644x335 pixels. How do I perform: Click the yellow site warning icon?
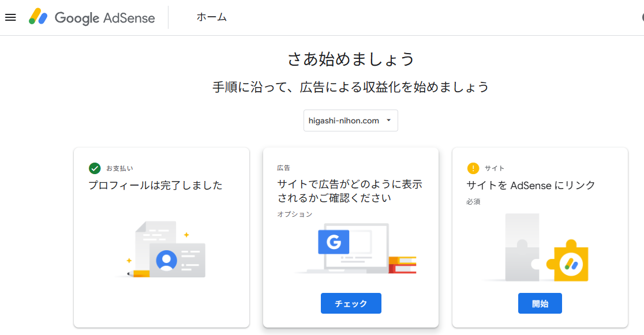click(x=473, y=168)
